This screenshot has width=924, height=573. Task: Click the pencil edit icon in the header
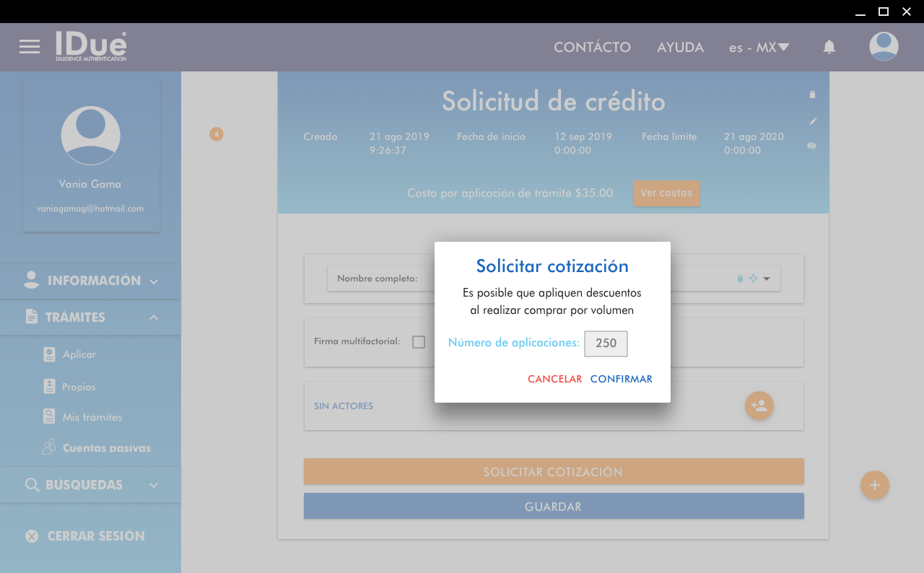point(812,121)
